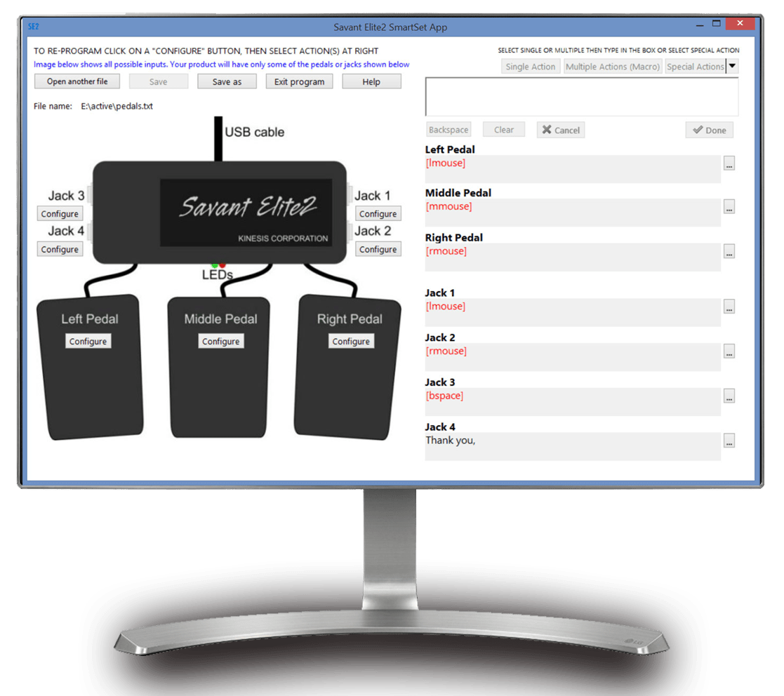Click the file name E:\active\pedals.txt
Image resolution: width=784 pixels, height=696 pixels.
pos(117,106)
